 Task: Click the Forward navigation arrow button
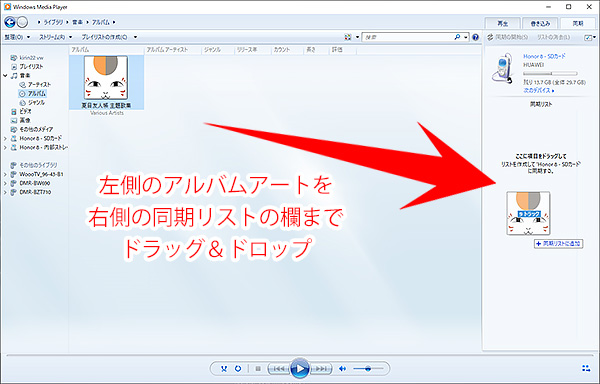click(x=23, y=22)
